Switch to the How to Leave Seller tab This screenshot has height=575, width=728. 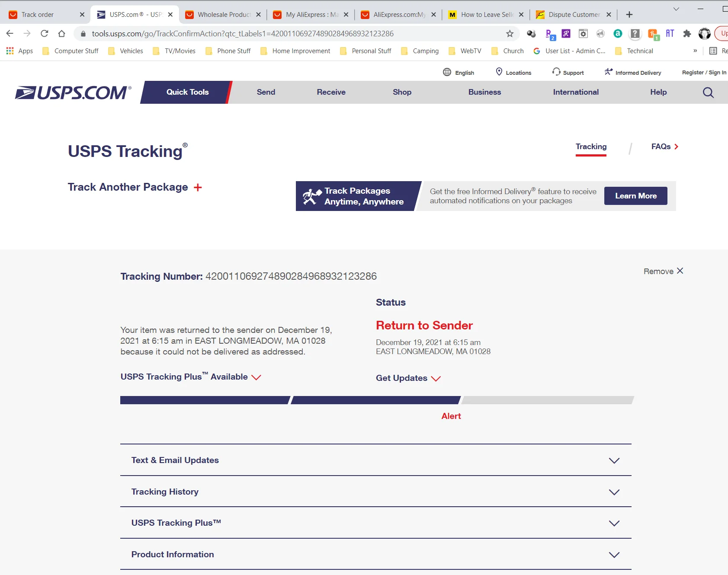(x=486, y=15)
